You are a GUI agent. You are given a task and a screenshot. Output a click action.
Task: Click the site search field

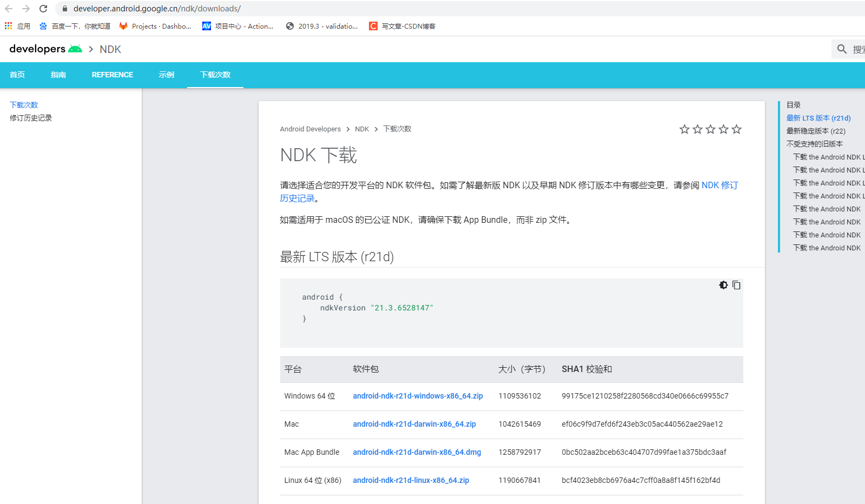point(849,49)
